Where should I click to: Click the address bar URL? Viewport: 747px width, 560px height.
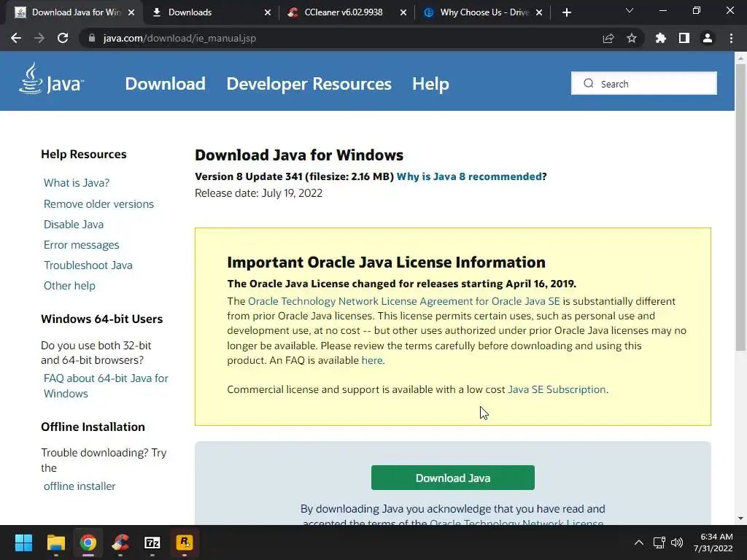pyautogui.click(x=179, y=38)
